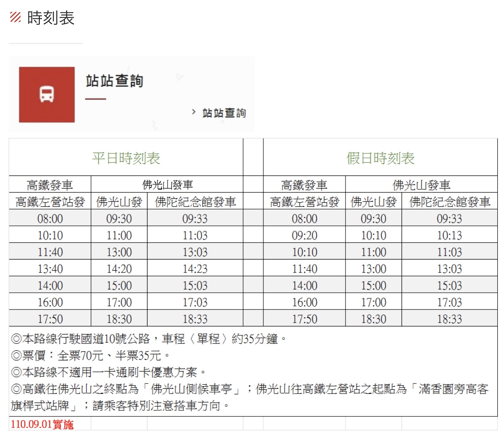Viewport: 504px width, 435px height.
Task: Click the striped red icon beside 時刻表
Action: [15, 17]
